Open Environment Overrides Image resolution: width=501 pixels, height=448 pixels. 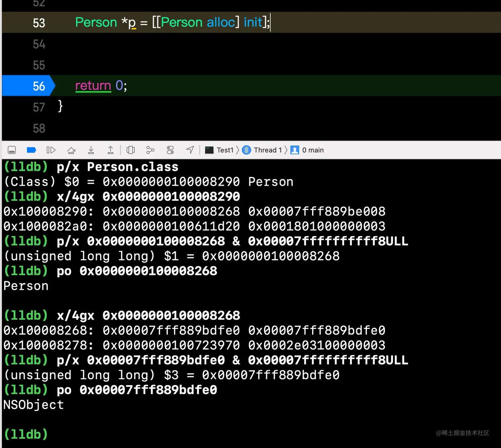170,150
